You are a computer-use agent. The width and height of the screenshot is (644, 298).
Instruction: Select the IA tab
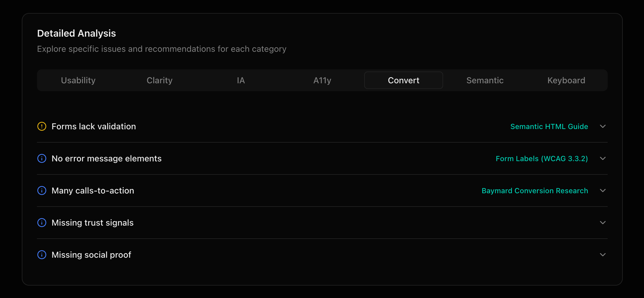click(241, 80)
